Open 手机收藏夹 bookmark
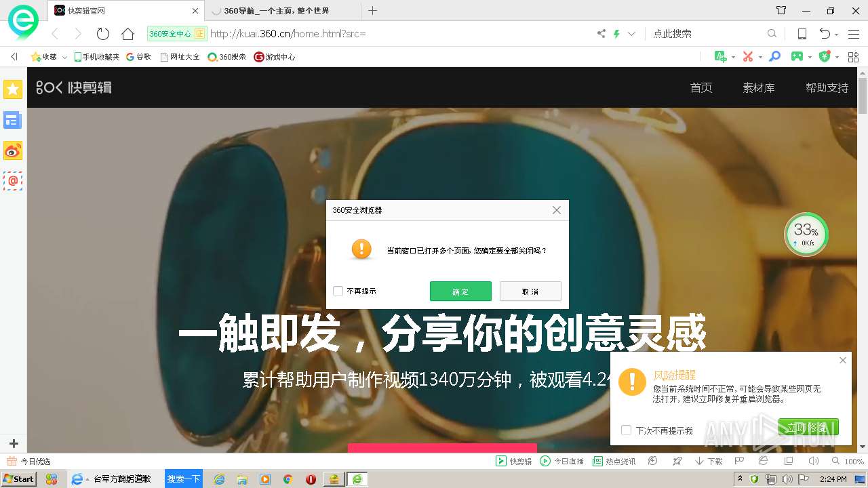Viewport: 868px width, 488px height. 96,57
